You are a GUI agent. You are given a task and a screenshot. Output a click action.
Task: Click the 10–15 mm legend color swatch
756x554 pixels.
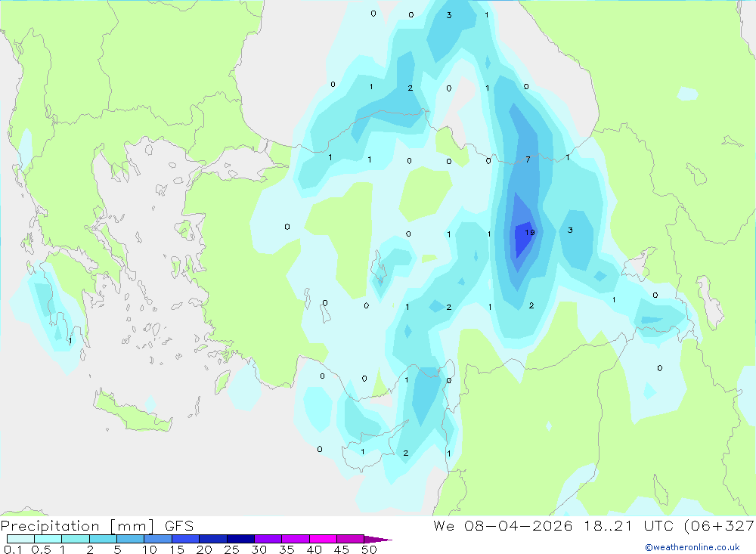point(158,539)
